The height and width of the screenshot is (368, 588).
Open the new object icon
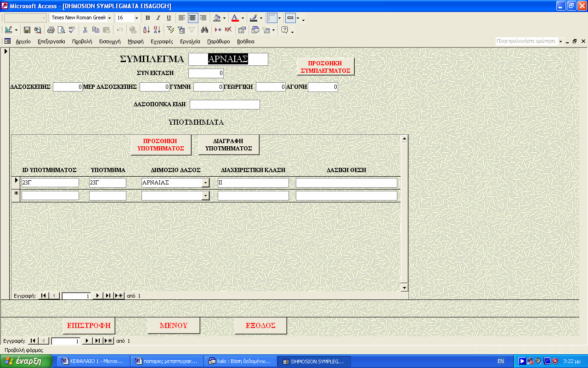(266, 30)
